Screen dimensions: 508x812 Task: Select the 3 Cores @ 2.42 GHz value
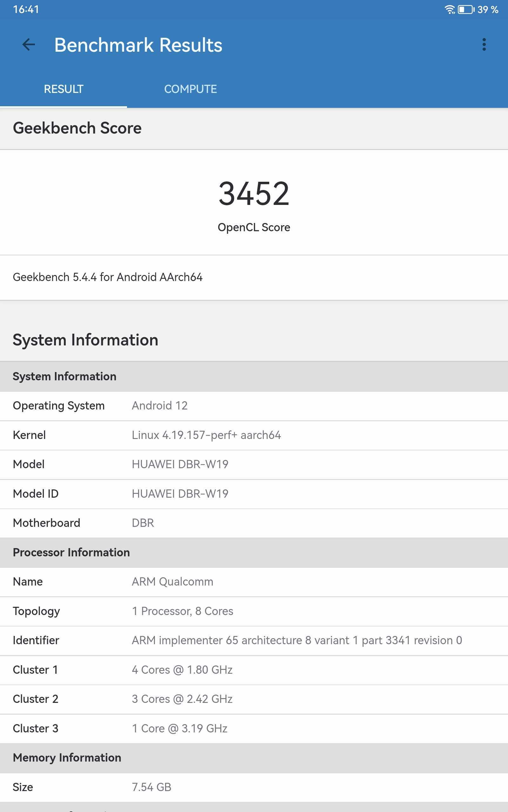pos(182,699)
